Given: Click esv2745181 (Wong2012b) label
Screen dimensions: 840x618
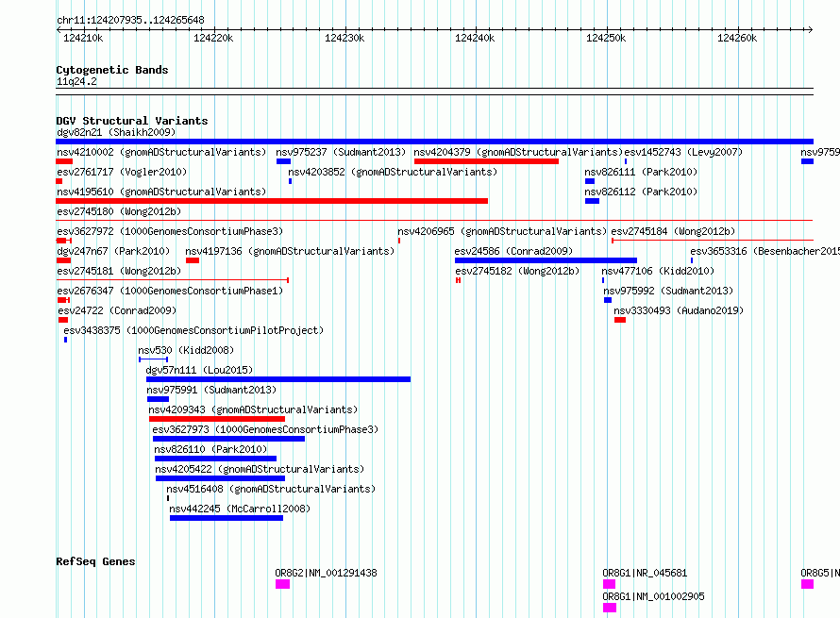Looking at the screenshot, I should (119, 271).
